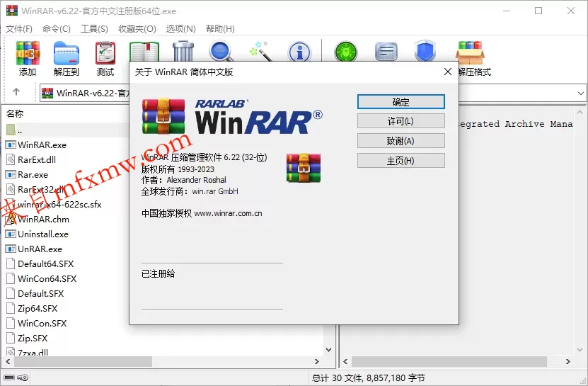Screen dimensions: 588x386
Task: Open the Help (帮助) menu
Action: [220, 29]
